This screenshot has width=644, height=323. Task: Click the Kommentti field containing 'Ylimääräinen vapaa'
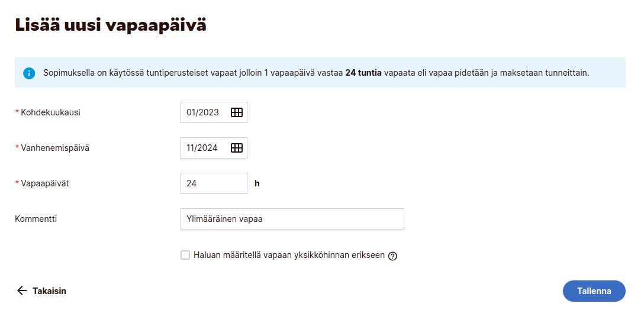tap(292, 219)
